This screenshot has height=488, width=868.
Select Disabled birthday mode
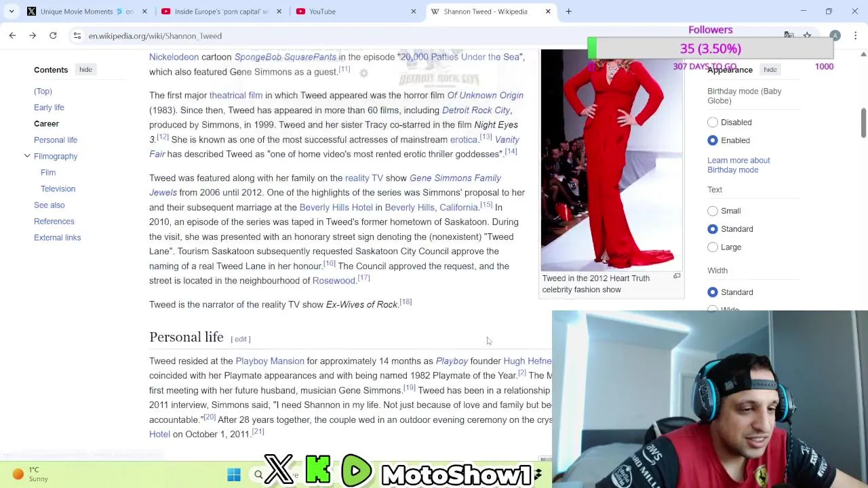713,123
